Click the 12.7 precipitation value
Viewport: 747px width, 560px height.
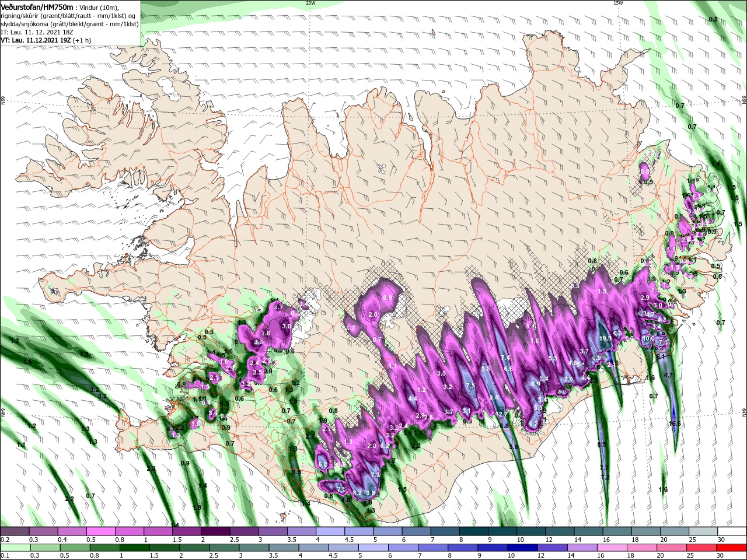[x=501, y=414]
